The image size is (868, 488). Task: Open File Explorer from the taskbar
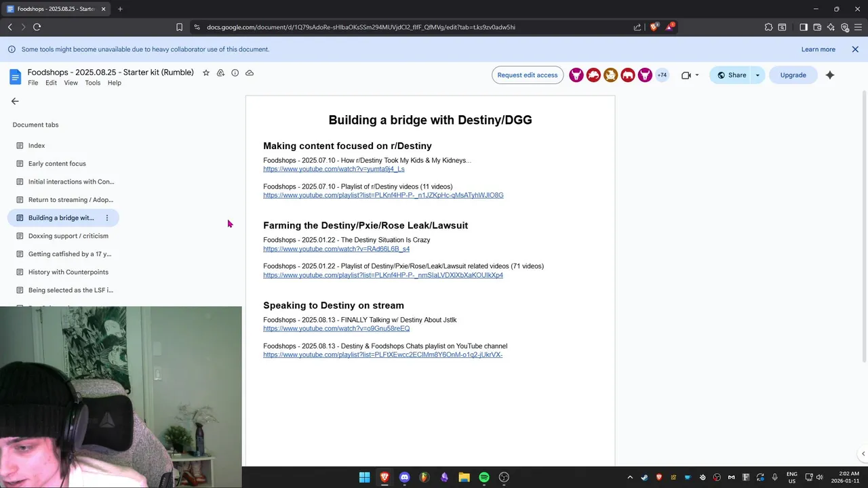tap(464, 477)
